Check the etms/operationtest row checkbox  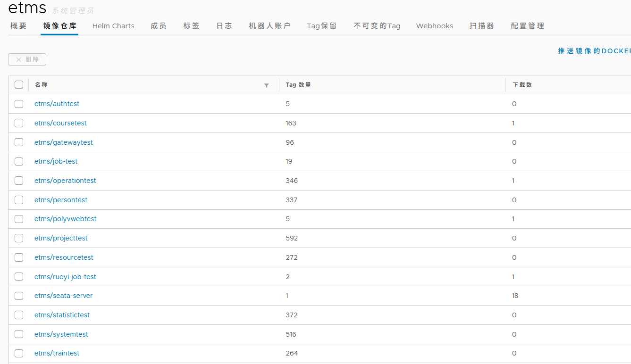pos(19,181)
